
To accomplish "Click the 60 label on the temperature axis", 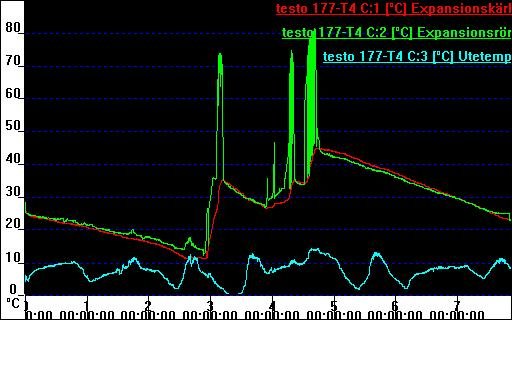I will [x=13, y=93].
